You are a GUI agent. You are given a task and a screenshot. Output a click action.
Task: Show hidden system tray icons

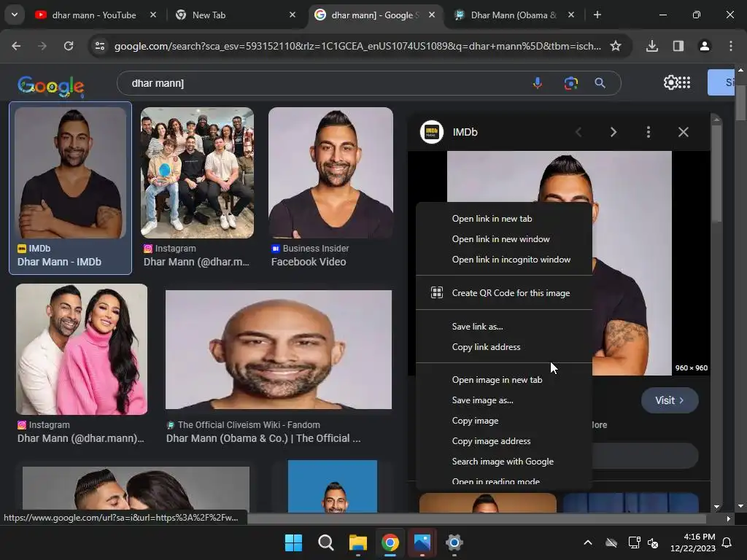pos(588,542)
